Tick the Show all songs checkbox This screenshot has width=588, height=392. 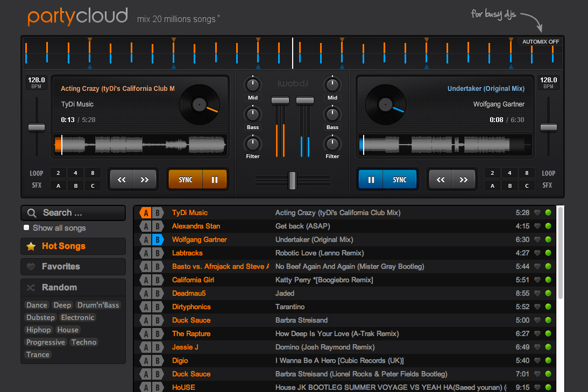coord(26,227)
